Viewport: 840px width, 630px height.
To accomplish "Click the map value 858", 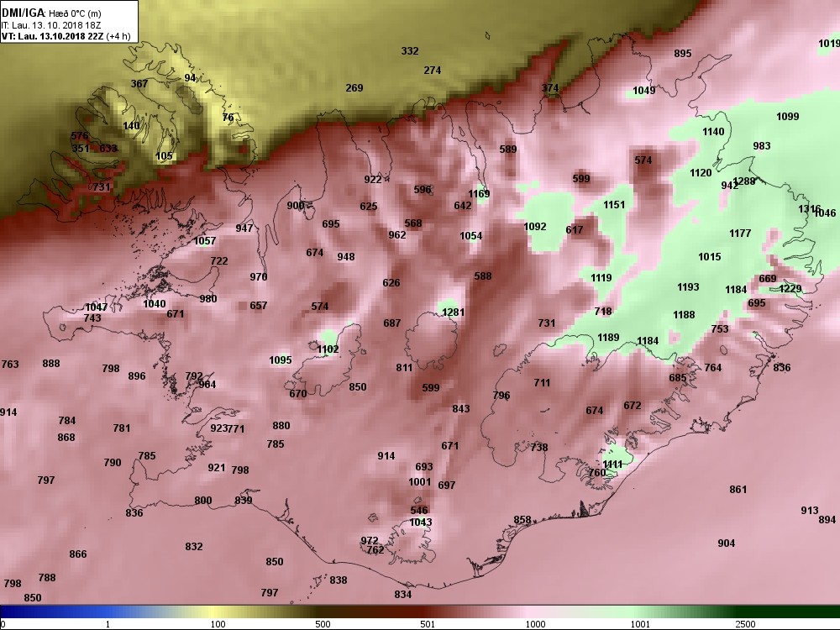I will click(522, 520).
